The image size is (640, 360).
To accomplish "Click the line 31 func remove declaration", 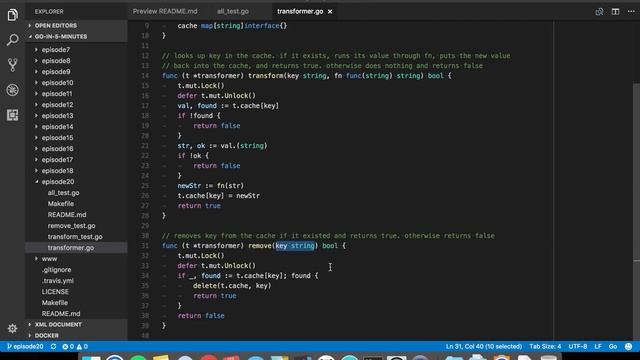I will point(253,246).
